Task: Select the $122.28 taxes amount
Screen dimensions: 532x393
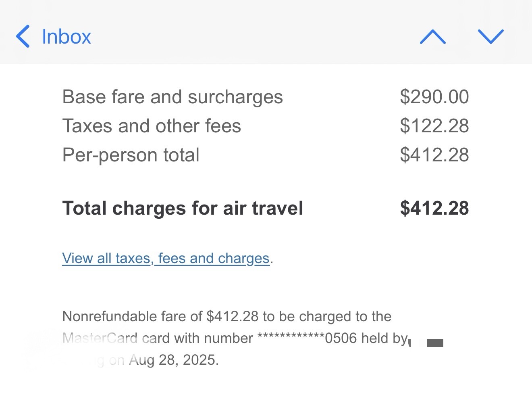Action: tap(434, 126)
